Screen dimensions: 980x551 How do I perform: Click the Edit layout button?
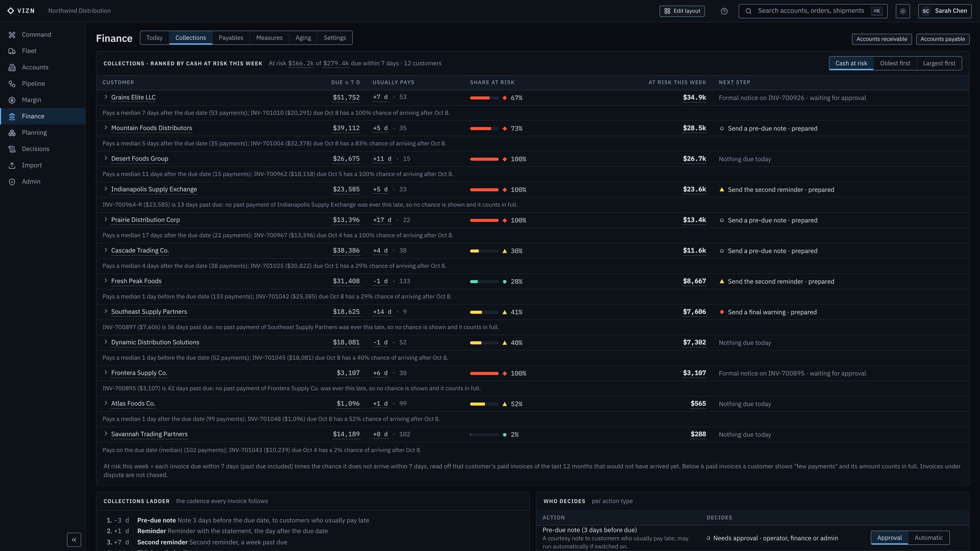[x=682, y=11]
